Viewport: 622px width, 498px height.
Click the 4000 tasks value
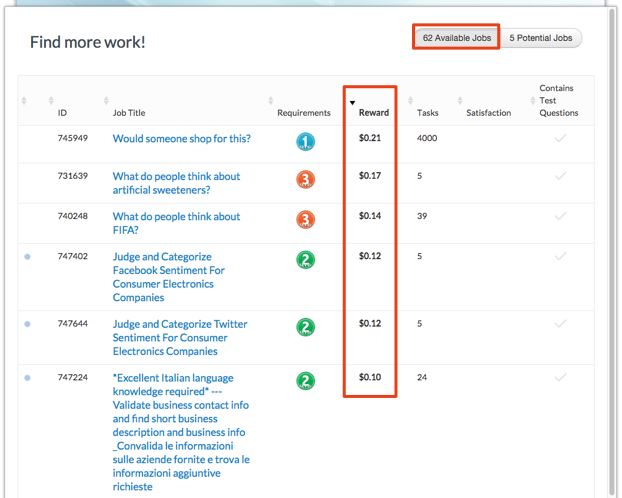point(427,138)
